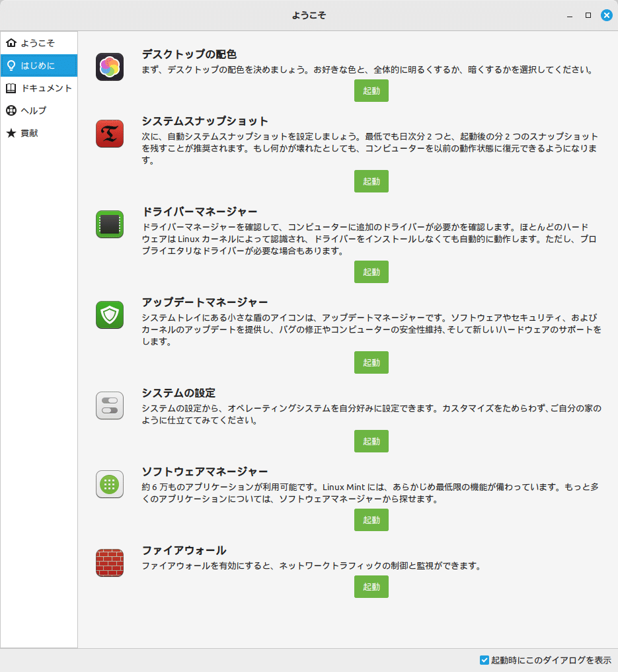Click the ファイアウォール heading
The width and height of the screenshot is (618, 672).
pos(184,550)
